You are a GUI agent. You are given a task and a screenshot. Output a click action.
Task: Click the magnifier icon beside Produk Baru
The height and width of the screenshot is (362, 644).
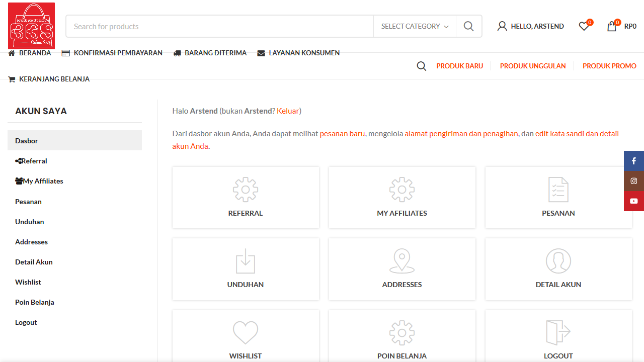tap(422, 66)
